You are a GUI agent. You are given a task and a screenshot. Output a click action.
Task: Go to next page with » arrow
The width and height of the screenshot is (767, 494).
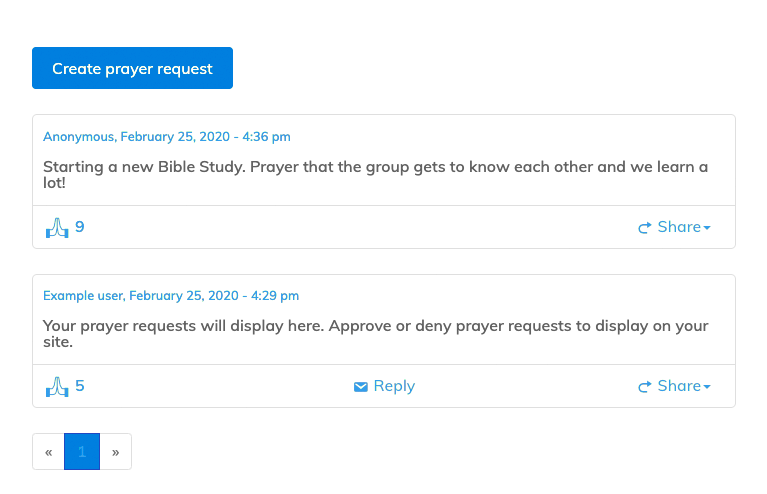tap(116, 452)
